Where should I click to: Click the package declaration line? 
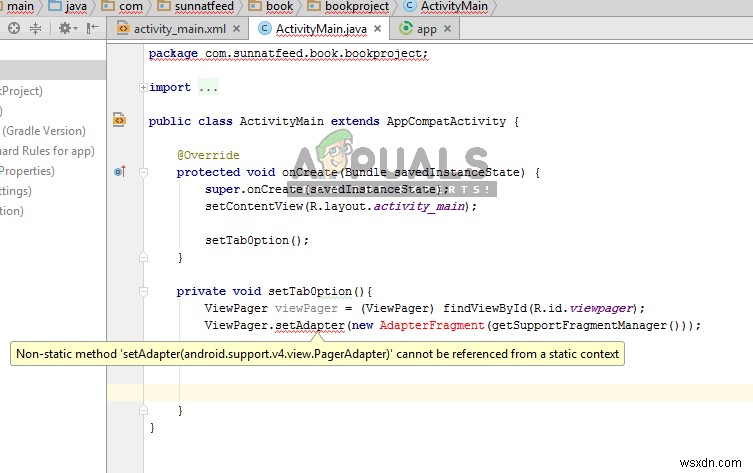[288, 53]
